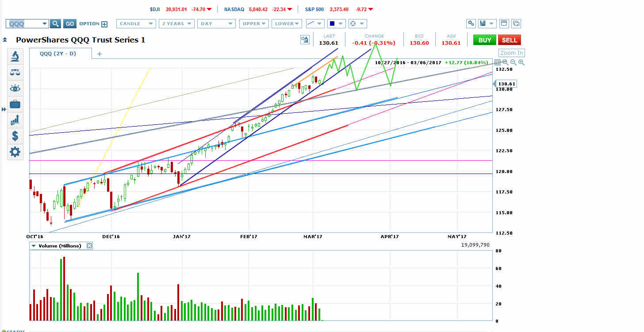Viewport: 644px width, 332px height.
Task: Open the delete drawings dropdown
Action: pyautogui.click(x=357, y=24)
